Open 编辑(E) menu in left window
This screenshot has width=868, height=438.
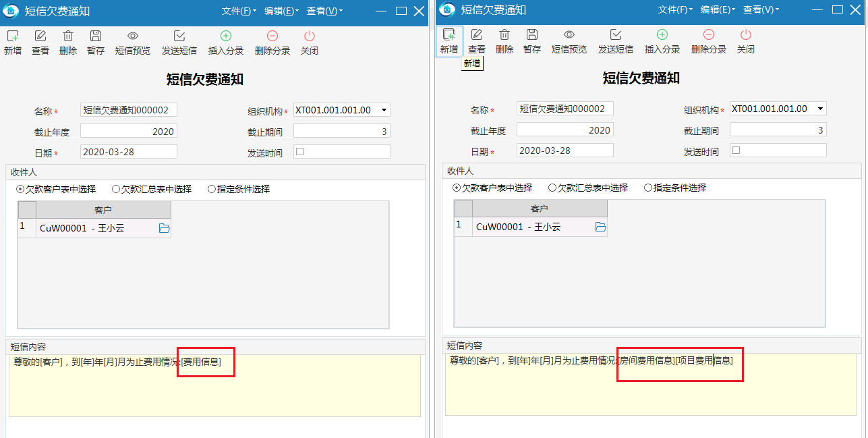282,11
